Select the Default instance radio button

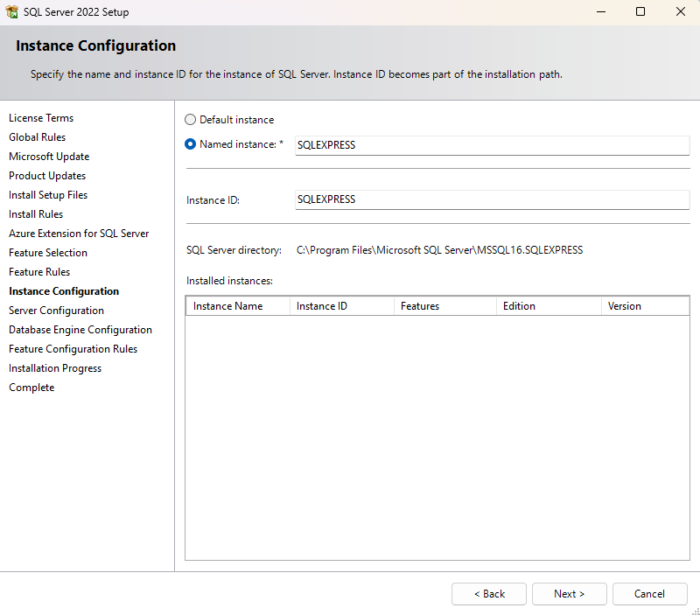point(191,120)
